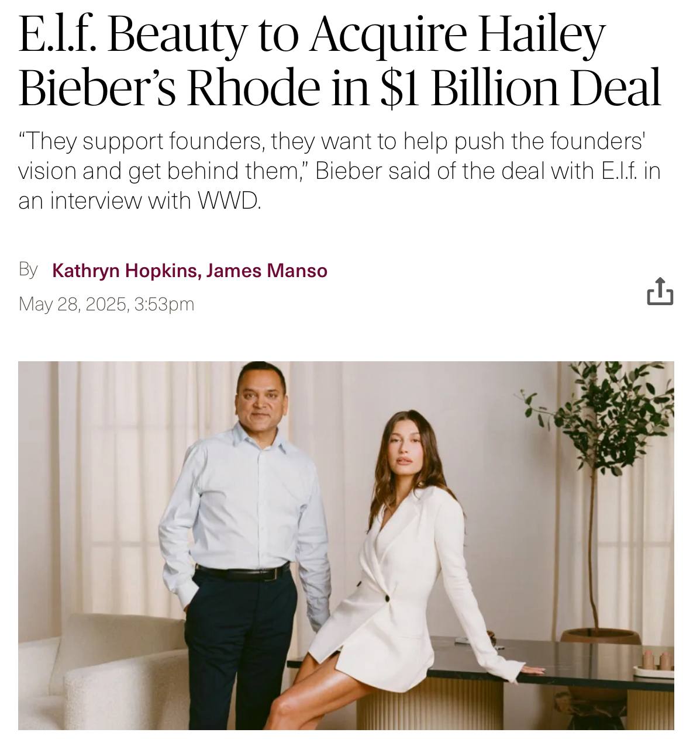Open the article's lead photo

(x=346, y=545)
